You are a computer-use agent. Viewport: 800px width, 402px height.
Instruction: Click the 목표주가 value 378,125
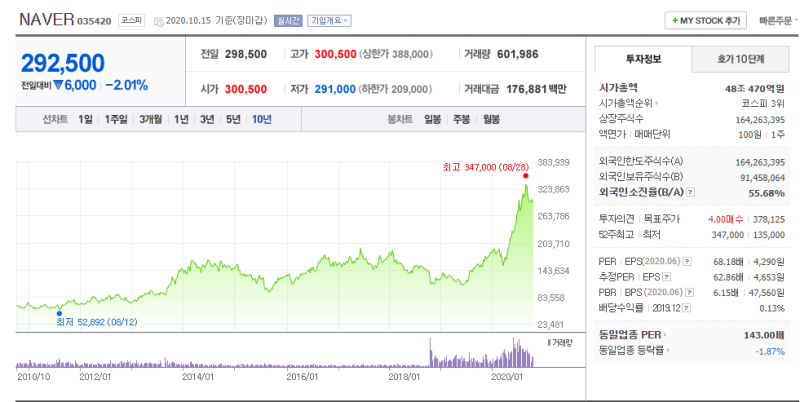click(x=769, y=219)
